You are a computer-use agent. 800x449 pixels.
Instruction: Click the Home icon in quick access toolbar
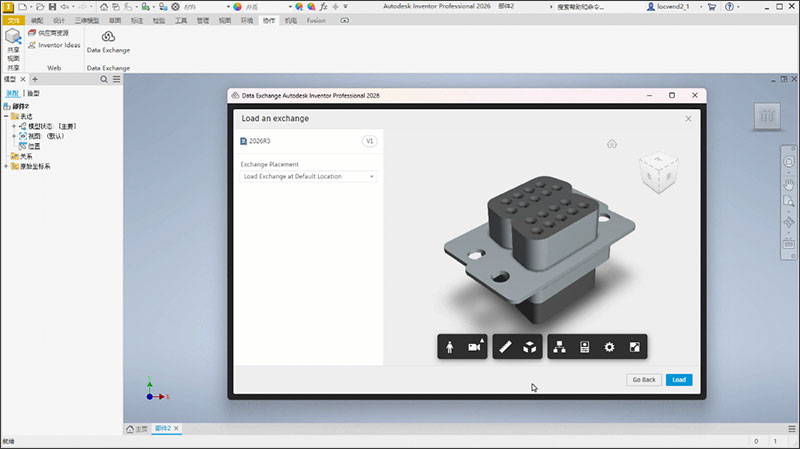pyautogui.click(x=104, y=7)
